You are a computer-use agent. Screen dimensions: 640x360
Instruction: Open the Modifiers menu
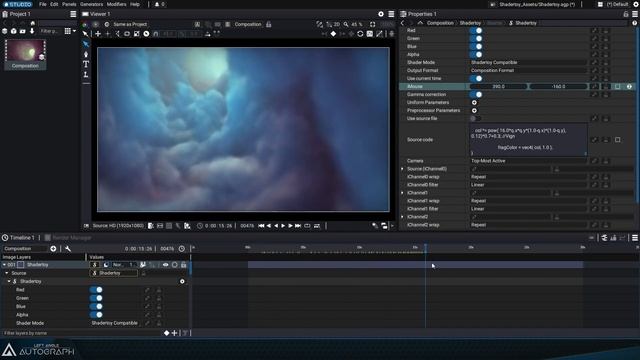click(x=116, y=4)
